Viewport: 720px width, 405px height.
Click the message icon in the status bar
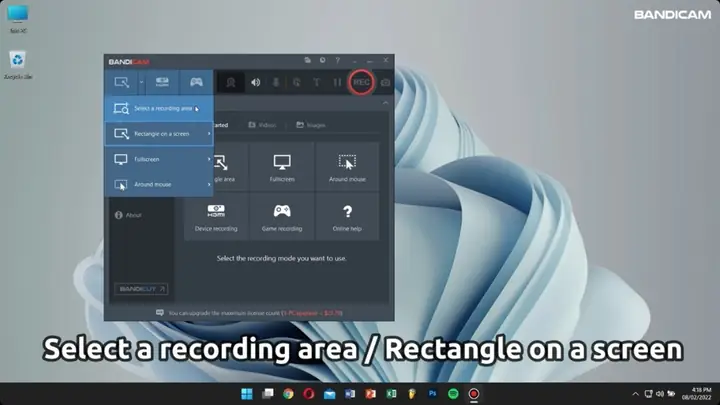160,313
